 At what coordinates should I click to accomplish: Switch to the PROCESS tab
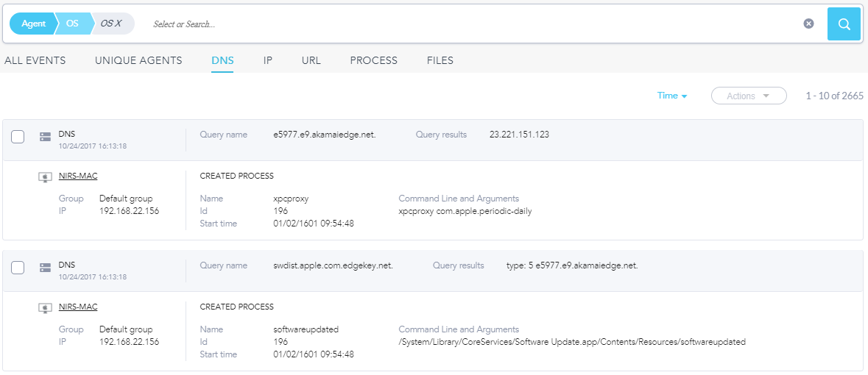coord(373,60)
